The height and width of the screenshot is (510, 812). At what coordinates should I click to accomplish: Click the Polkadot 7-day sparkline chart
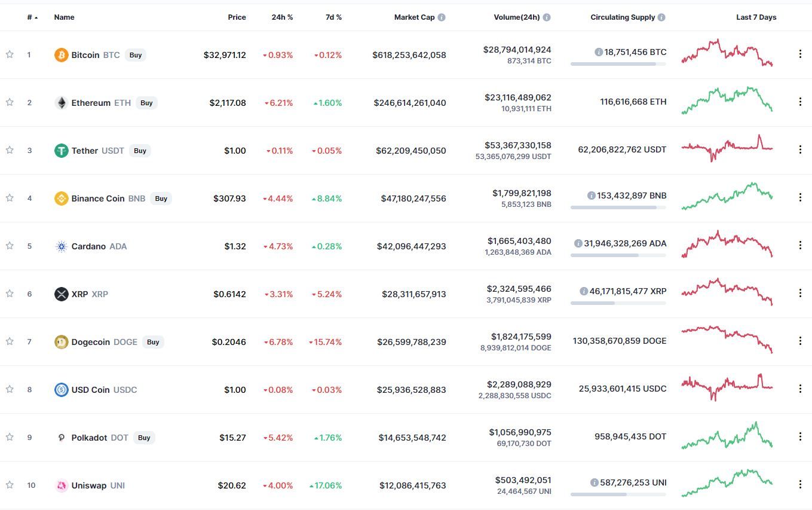[727, 436]
